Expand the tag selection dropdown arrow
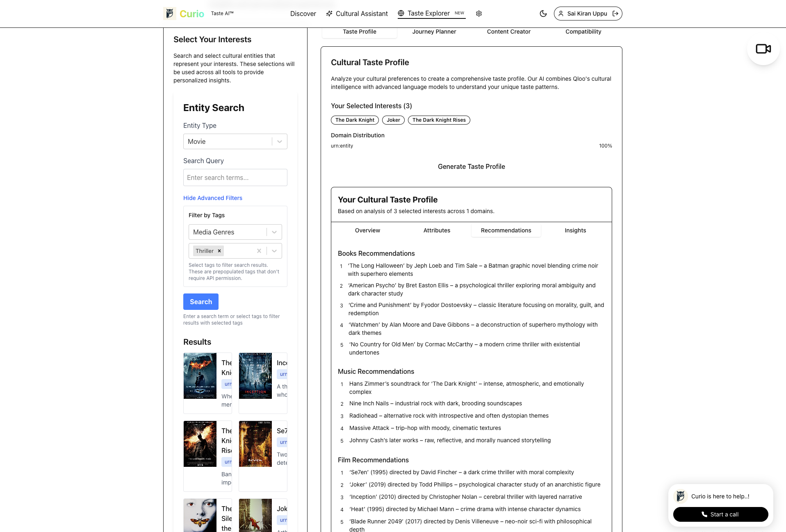The width and height of the screenshot is (786, 532). [274, 251]
